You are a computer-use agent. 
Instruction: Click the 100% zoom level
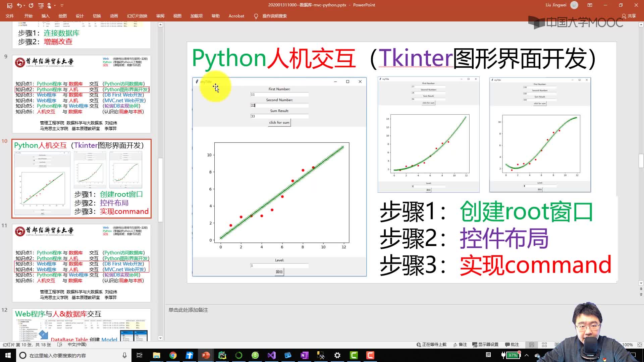627,345
